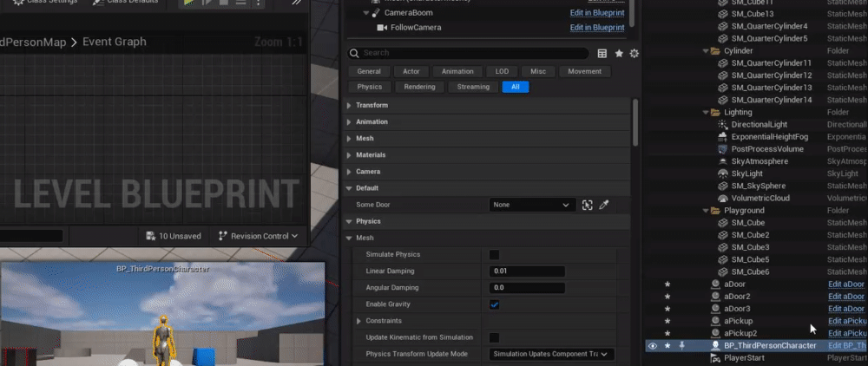This screenshot has width=868, height=366.
Task: Uncheck the Enable Gravity checkbox
Action: point(494,304)
